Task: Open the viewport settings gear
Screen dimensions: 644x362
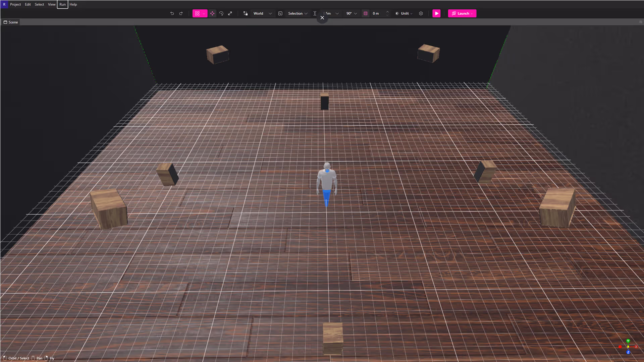Action: pyautogui.click(x=421, y=13)
